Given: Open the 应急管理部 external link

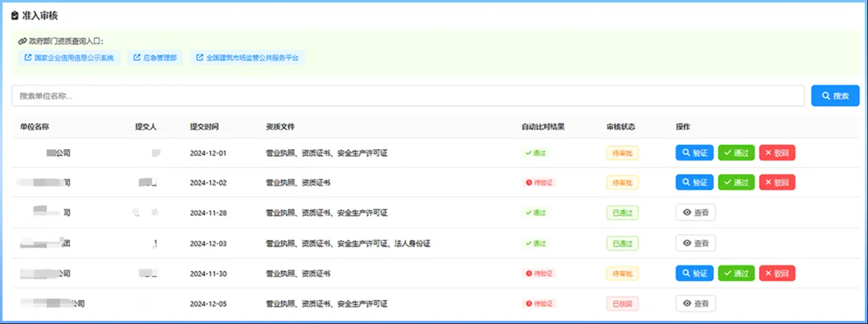Looking at the screenshot, I should pyautogui.click(x=155, y=58).
